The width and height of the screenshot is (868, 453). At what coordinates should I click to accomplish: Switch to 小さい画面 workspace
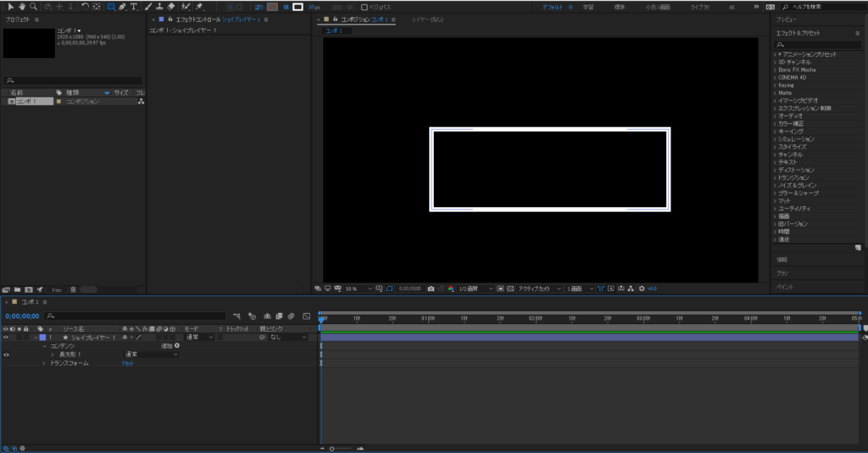[658, 7]
